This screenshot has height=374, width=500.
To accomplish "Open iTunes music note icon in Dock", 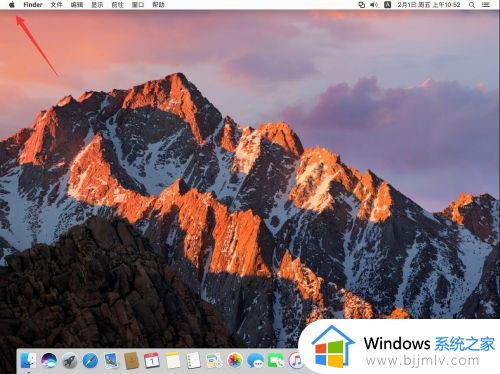I will [x=295, y=361].
